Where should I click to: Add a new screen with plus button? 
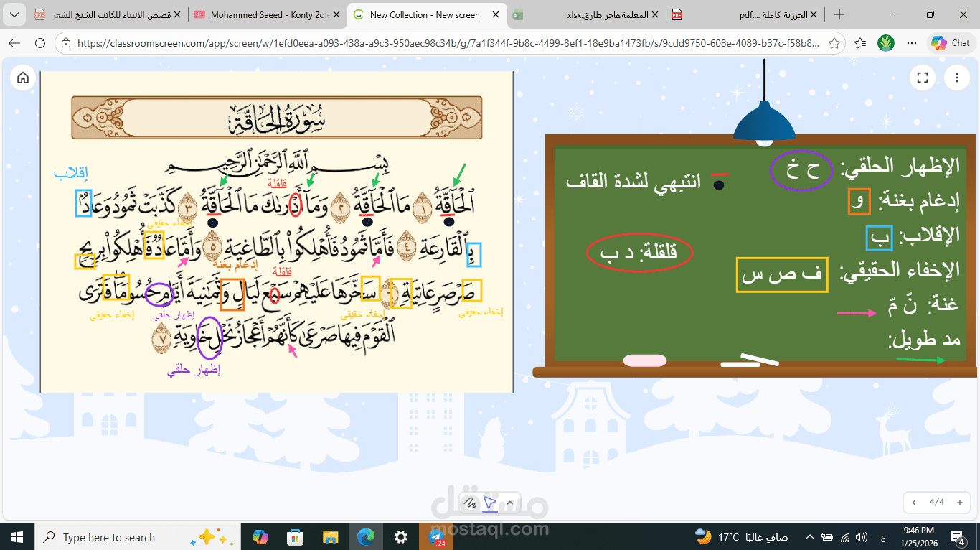(x=960, y=503)
